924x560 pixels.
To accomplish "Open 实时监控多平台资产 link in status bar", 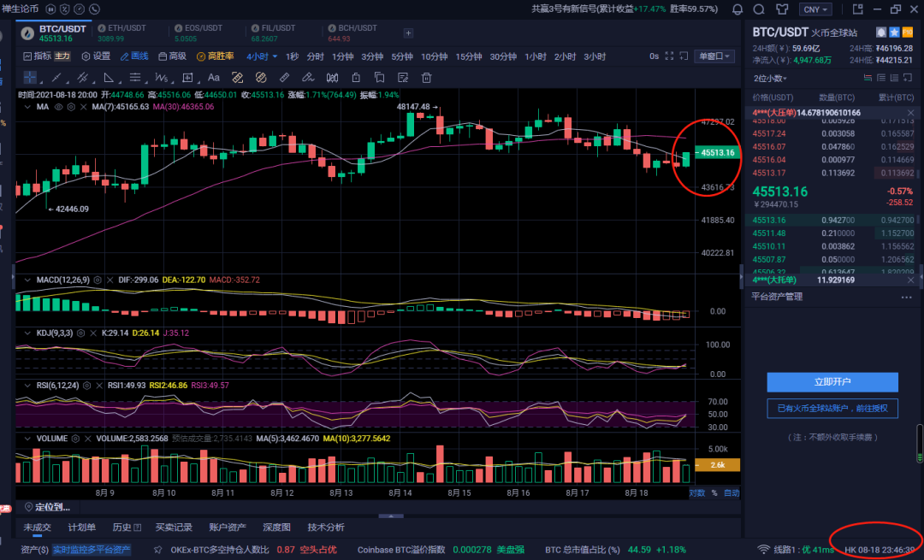I will [92, 550].
